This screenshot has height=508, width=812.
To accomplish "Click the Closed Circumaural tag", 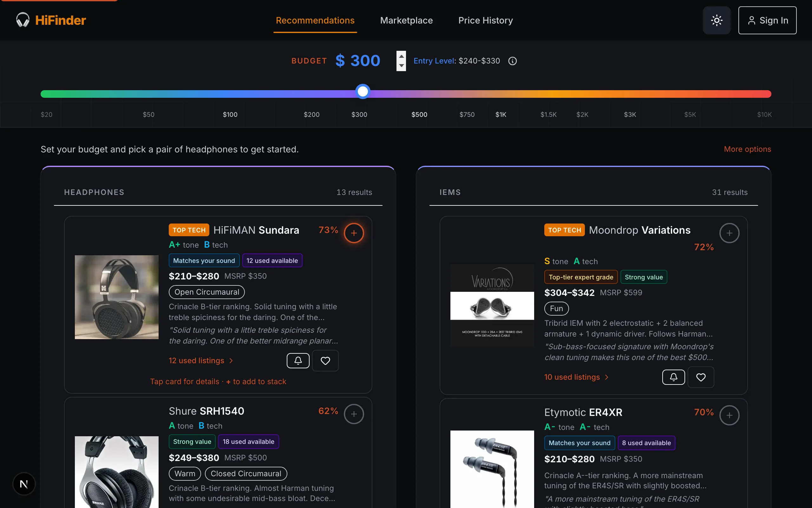I will [246, 473].
